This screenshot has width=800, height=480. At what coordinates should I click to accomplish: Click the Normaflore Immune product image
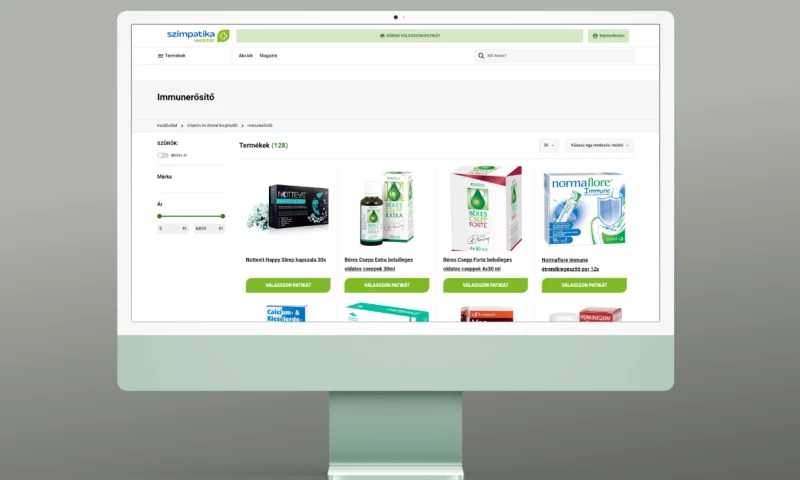[x=584, y=209]
